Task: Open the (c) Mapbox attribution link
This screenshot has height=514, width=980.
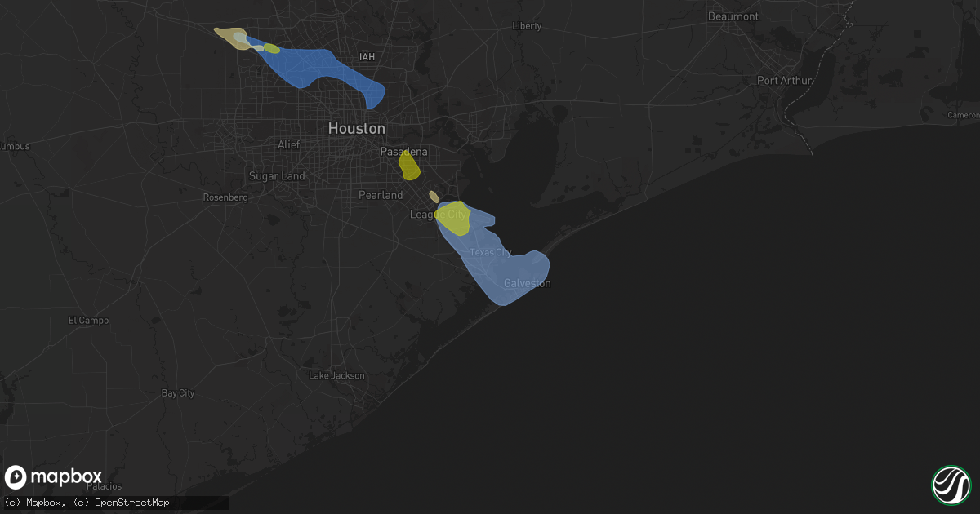Action: [x=36, y=503]
